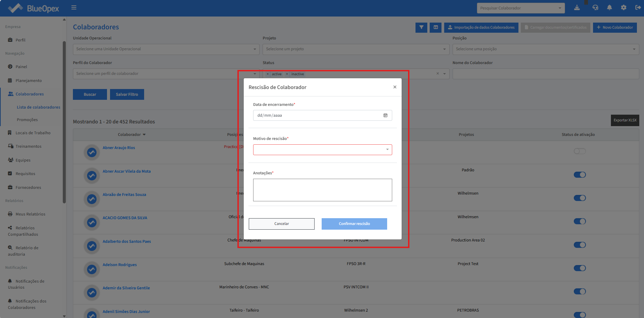Sort by the Colaborador column header
This screenshot has width=644, height=318.
tap(132, 135)
